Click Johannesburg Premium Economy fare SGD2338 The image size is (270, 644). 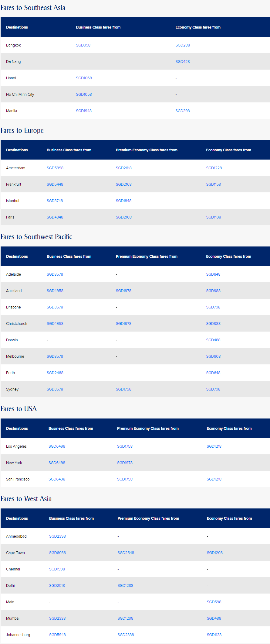tap(126, 635)
